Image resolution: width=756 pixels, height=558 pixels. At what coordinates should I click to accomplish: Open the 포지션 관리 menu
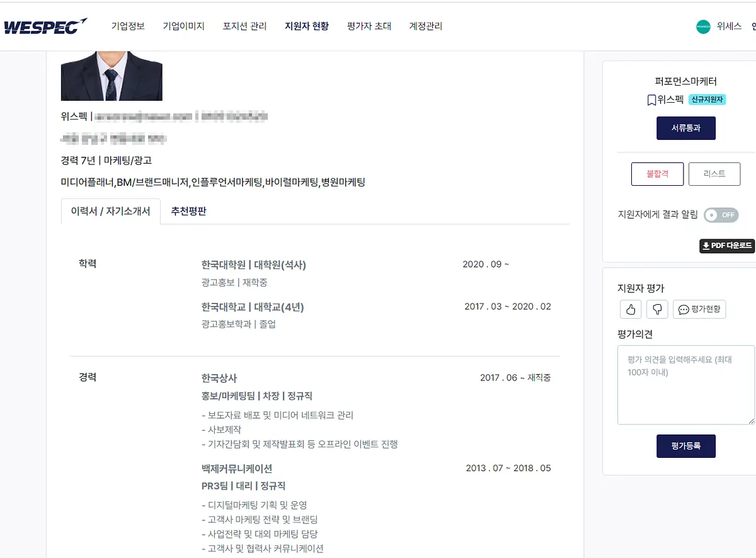[244, 26]
